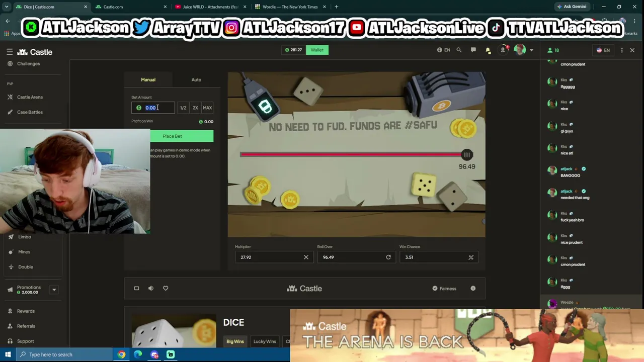Open Microsoft Edge from the taskbar
Image resolution: width=644 pixels, height=362 pixels.
click(x=138, y=354)
